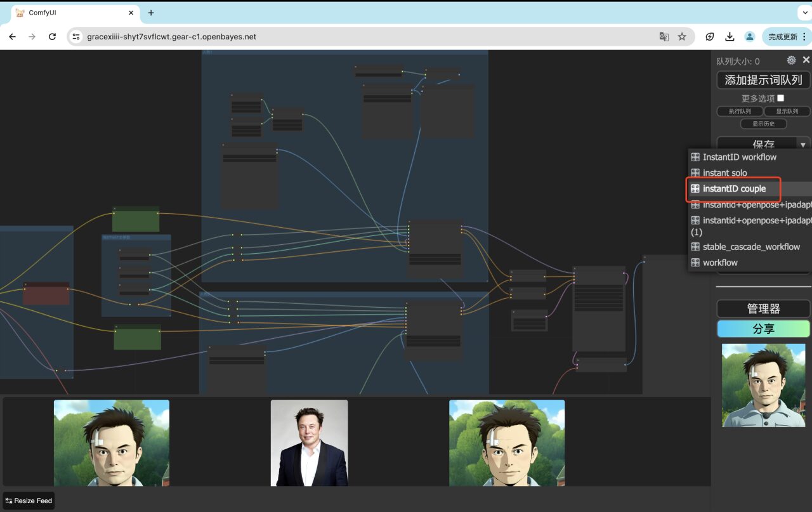Click the translate page icon

click(664, 37)
